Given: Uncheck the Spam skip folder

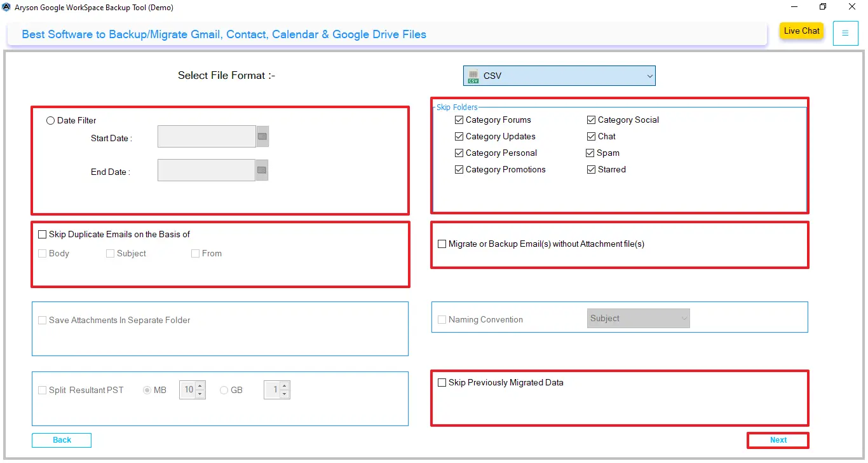Looking at the screenshot, I should click(x=591, y=153).
